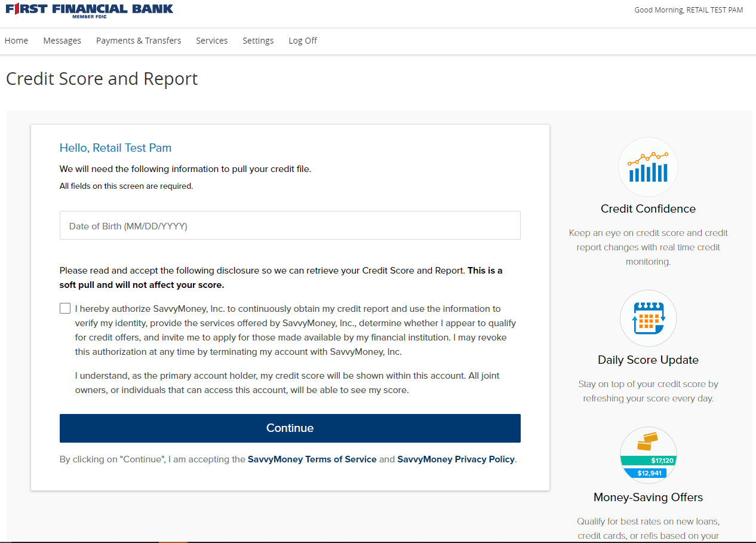Click the Money-Saving Offers heading
756x543 pixels.
648,498
